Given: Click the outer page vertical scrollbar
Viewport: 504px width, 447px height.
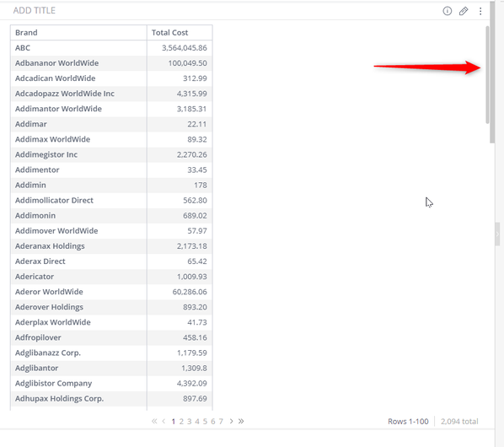Looking at the screenshot, I should 492,73.
